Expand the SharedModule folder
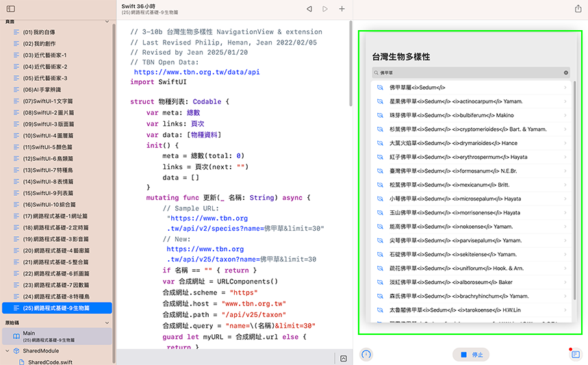The height and width of the screenshot is (365, 588). pos(7,351)
